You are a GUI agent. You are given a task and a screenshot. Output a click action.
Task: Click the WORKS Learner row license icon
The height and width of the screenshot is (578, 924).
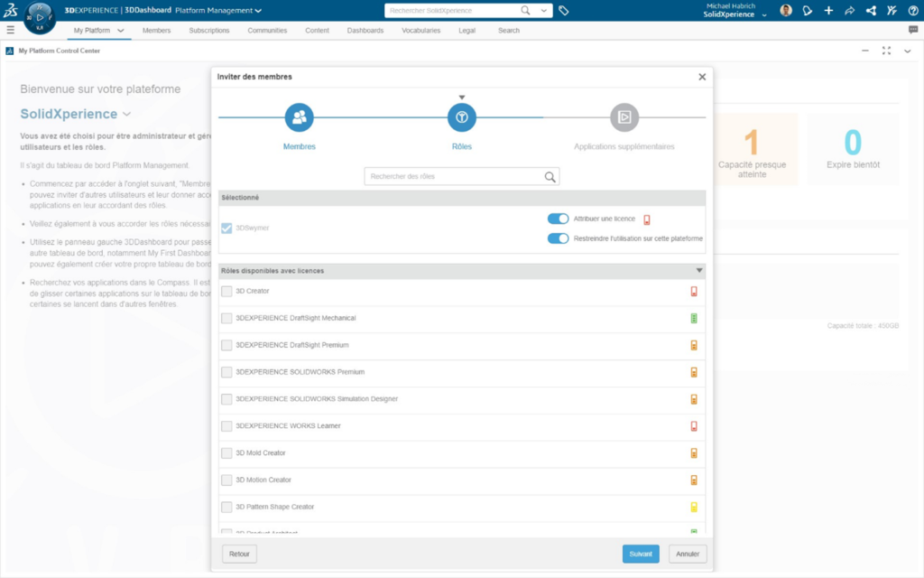point(694,426)
